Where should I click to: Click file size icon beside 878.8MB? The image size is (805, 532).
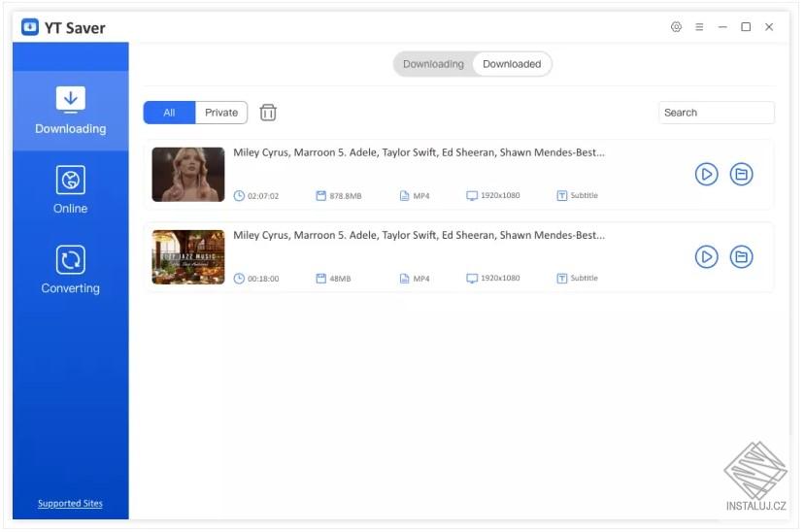coord(320,195)
